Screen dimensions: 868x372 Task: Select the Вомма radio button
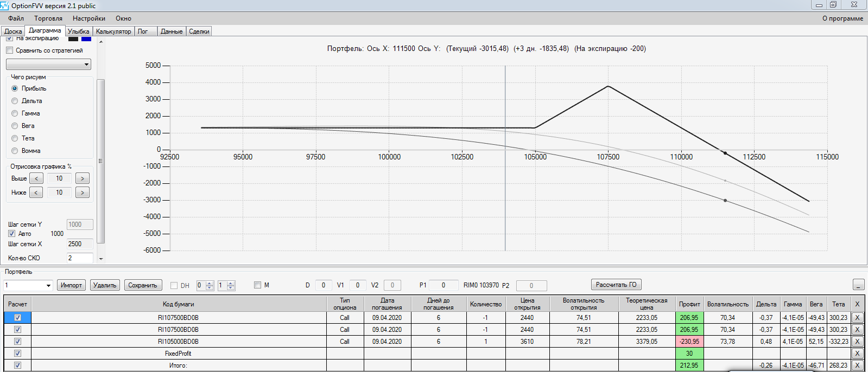(15, 151)
